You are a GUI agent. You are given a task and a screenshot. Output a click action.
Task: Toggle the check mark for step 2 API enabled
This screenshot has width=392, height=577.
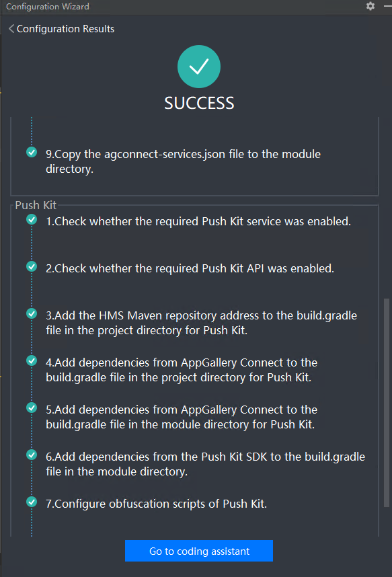pyautogui.click(x=31, y=266)
